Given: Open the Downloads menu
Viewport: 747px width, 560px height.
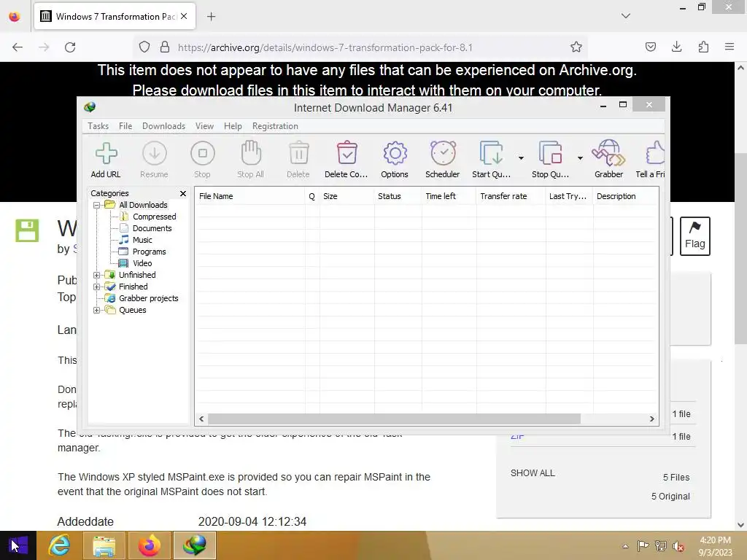Looking at the screenshot, I should point(163,126).
